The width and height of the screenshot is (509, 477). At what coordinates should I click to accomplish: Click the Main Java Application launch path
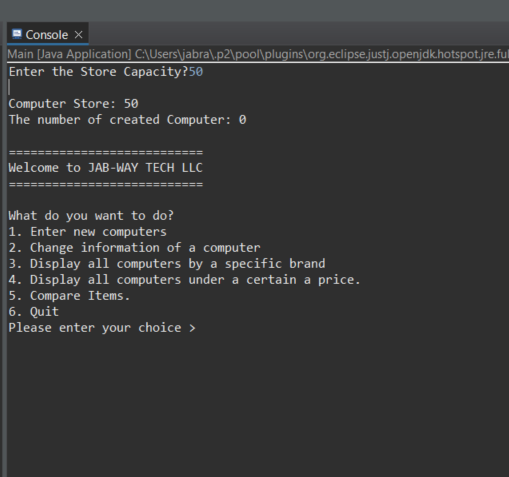(258, 54)
